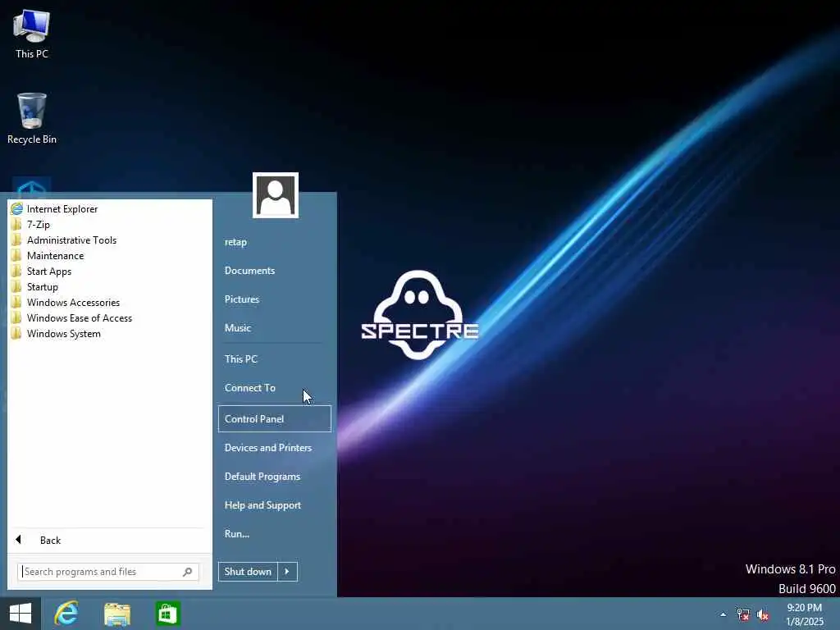Click the Windows Start button on taskbar
Screen dimensions: 840x630
pos(21,614)
